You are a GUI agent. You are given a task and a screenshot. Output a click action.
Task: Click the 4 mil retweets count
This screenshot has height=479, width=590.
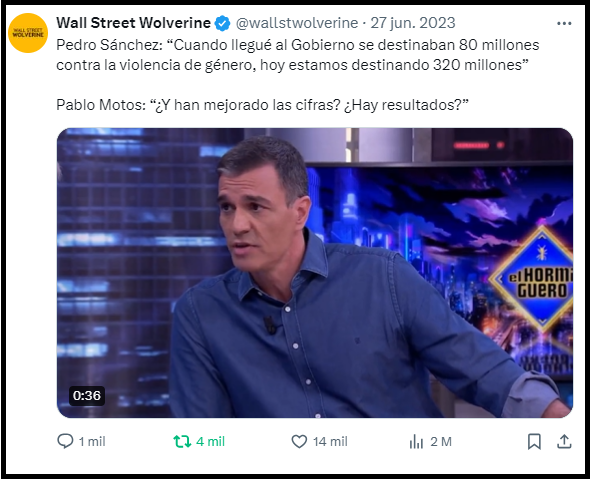pyautogui.click(x=211, y=441)
